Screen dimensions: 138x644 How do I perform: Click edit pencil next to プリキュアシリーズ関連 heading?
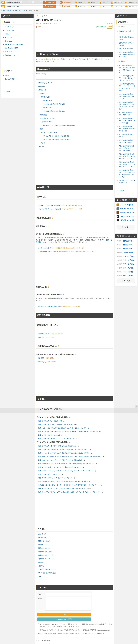click(62, 409)
